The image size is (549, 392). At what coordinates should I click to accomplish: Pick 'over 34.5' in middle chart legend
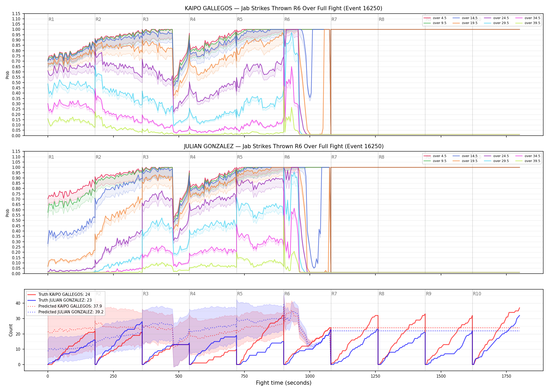pyautogui.click(x=528, y=156)
